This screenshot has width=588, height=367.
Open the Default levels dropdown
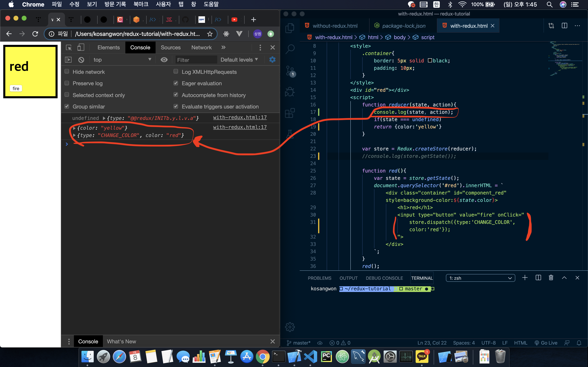pos(239,60)
